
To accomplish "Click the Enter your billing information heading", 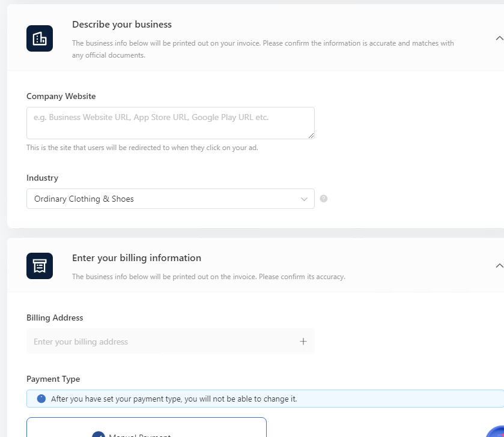I will tap(136, 258).
